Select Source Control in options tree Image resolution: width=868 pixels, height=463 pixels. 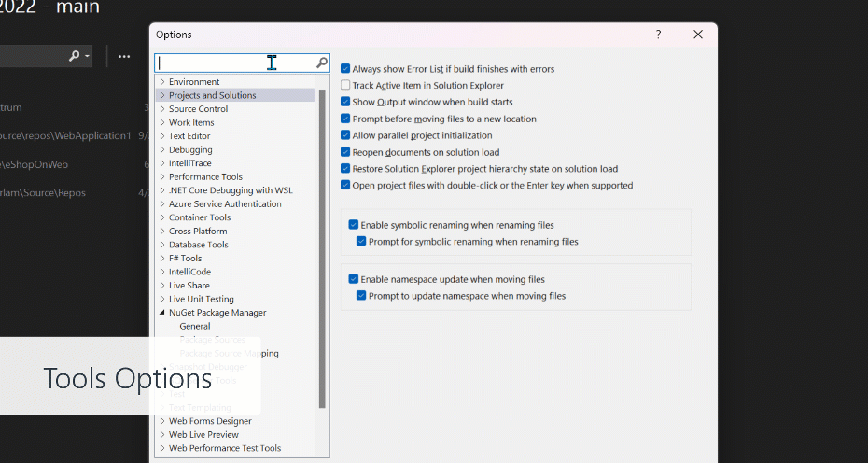[198, 109]
